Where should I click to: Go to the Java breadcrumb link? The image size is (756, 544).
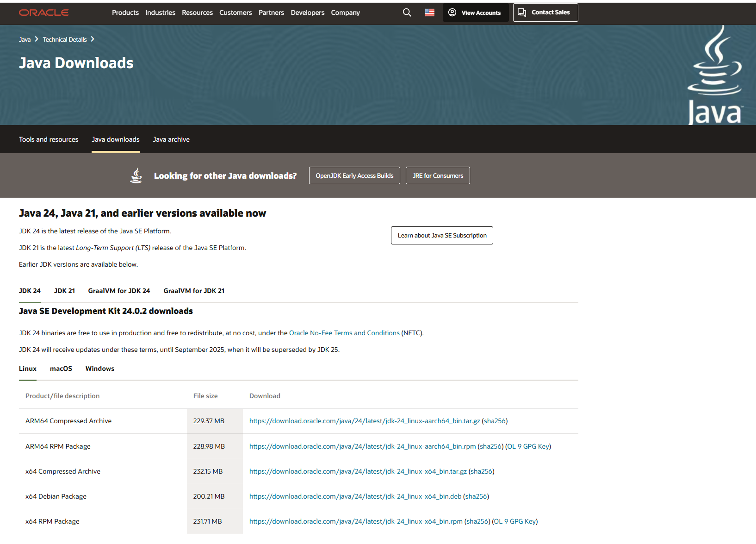point(25,39)
